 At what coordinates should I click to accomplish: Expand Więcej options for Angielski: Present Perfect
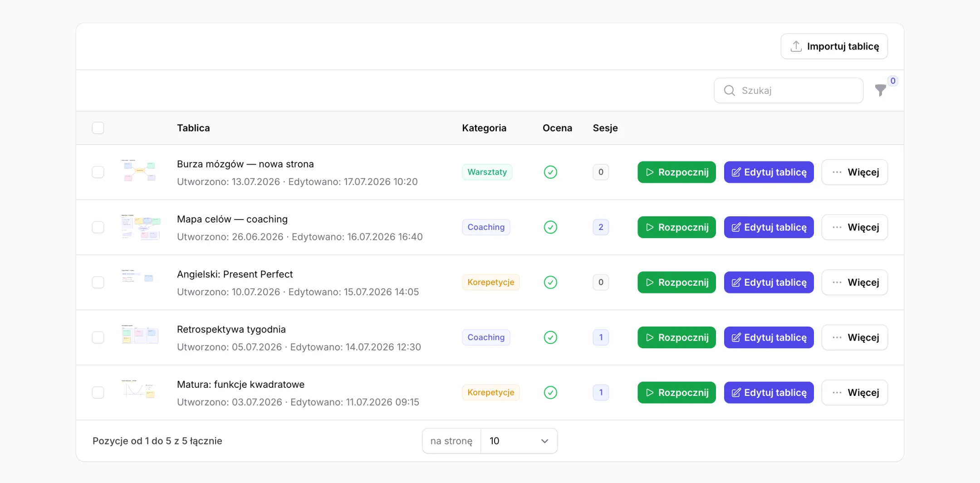855,283
